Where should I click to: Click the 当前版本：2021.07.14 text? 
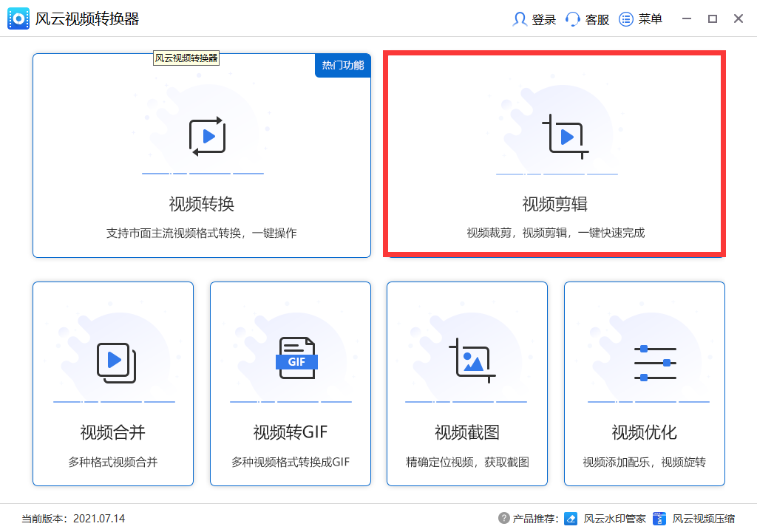(x=73, y=519)
